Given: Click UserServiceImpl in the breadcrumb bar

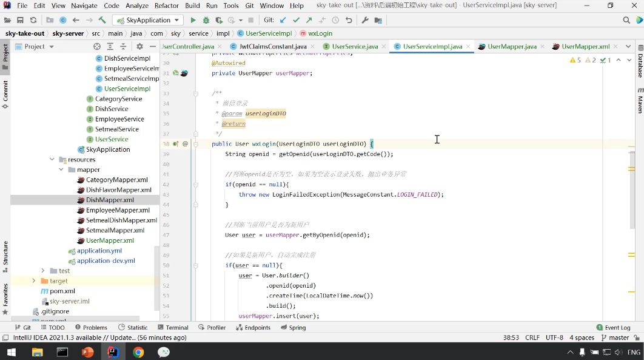Looking at the screenshot, I should (264, 33).
